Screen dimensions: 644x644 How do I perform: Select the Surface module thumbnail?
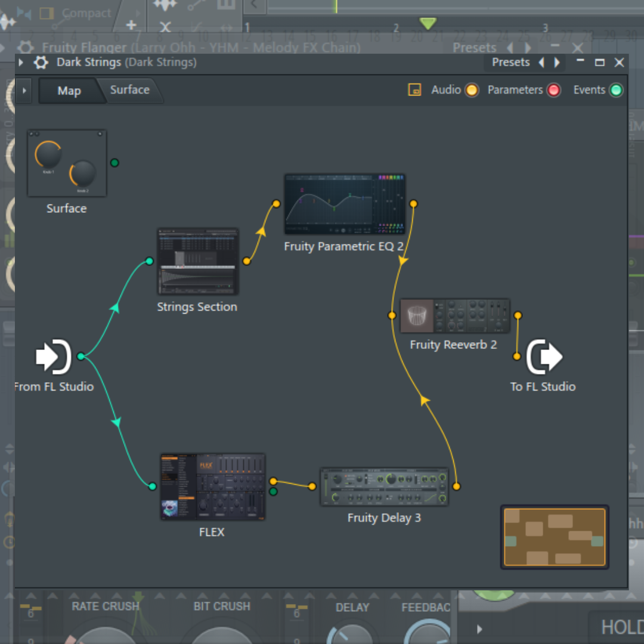coord(67,163)
